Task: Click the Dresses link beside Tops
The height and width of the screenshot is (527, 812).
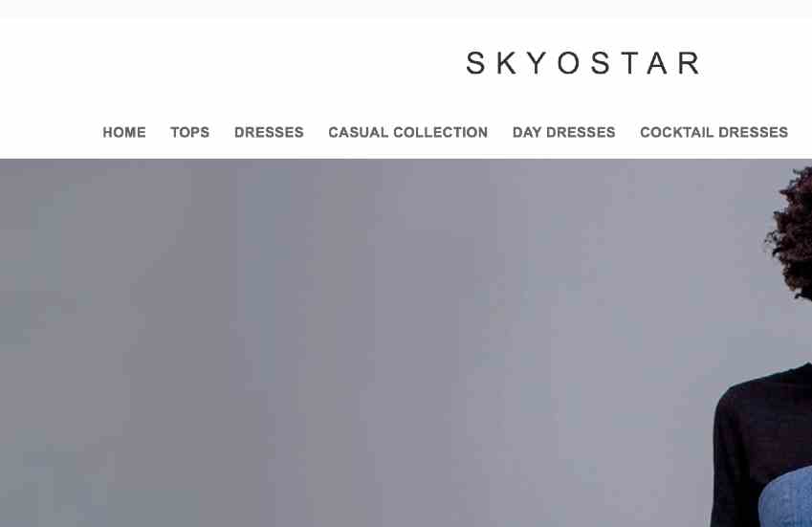Action: pos(269,133)
